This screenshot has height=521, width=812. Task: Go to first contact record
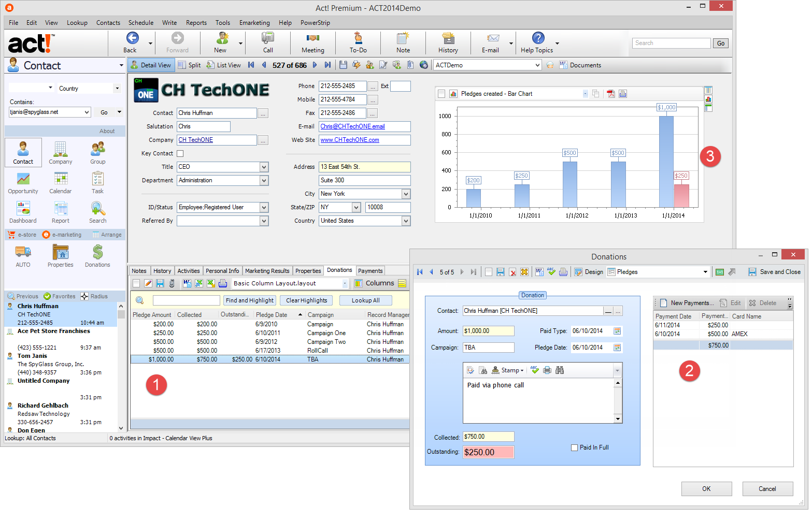tap(251, 65)
